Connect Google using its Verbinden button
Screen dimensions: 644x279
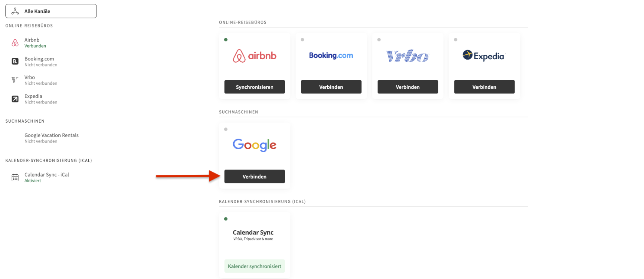tap(255, 177)
